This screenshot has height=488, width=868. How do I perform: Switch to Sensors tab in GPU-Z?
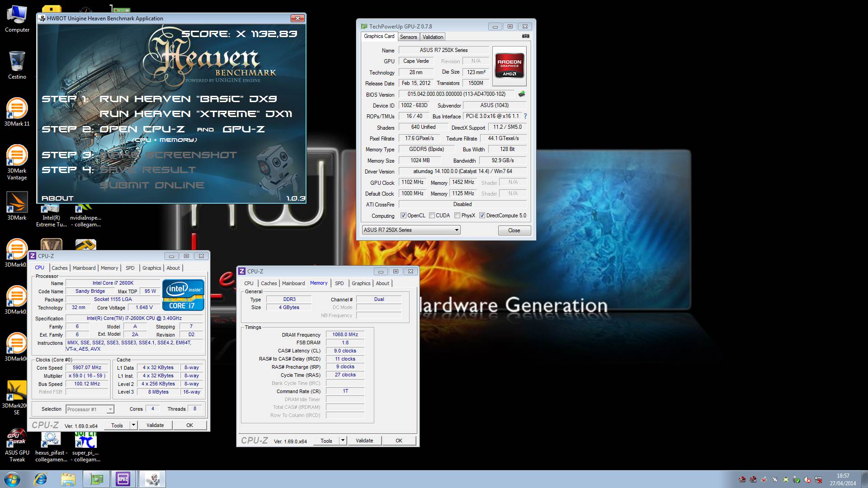(x=408, y=37)
